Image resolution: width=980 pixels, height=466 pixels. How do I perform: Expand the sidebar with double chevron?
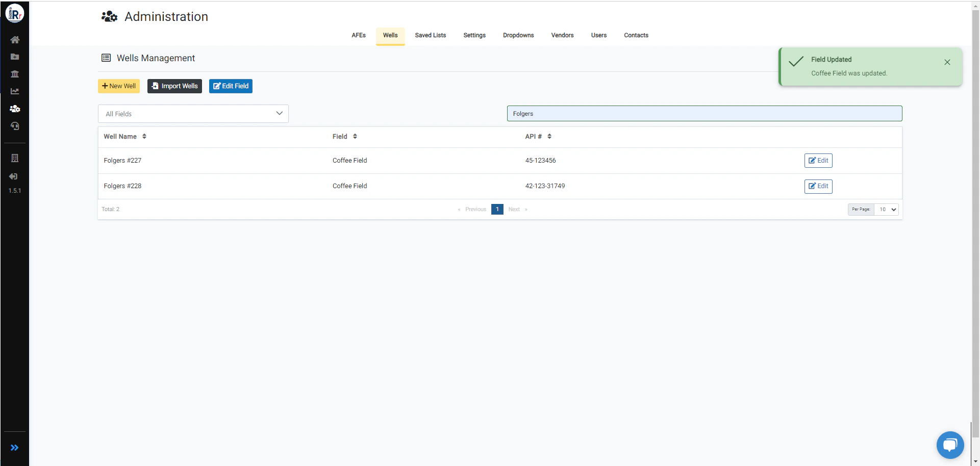(x=14, y=448)
